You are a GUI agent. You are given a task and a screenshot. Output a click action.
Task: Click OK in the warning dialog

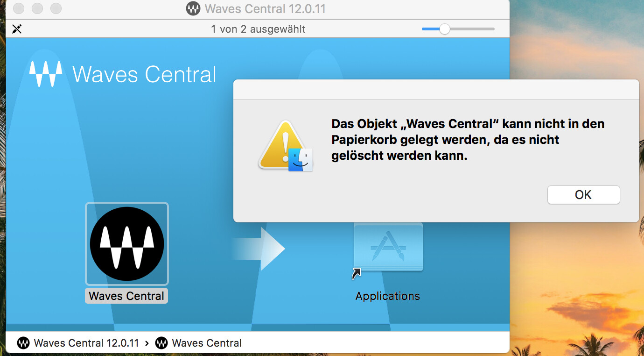[x=583, y=195]
